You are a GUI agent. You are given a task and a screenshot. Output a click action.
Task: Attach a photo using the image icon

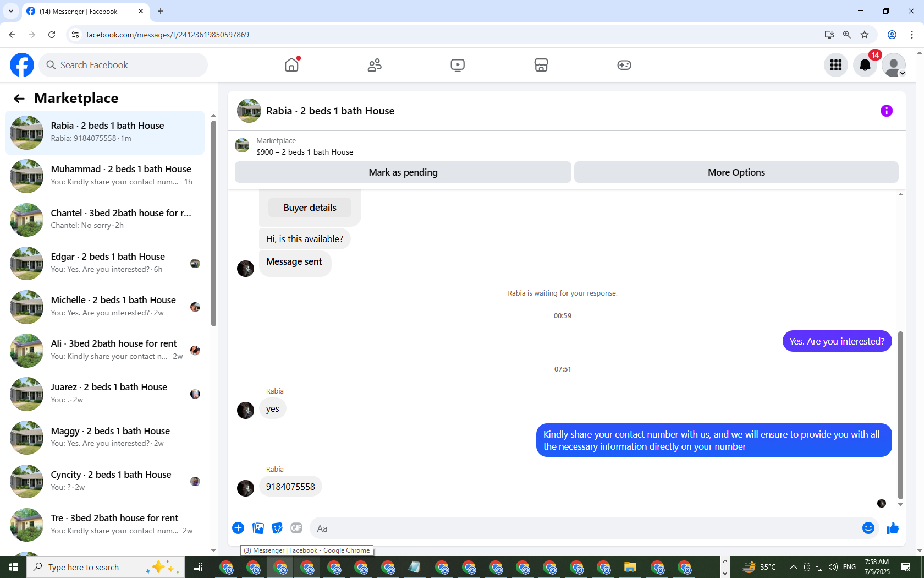pyautogui.click(x=258, y=528)
